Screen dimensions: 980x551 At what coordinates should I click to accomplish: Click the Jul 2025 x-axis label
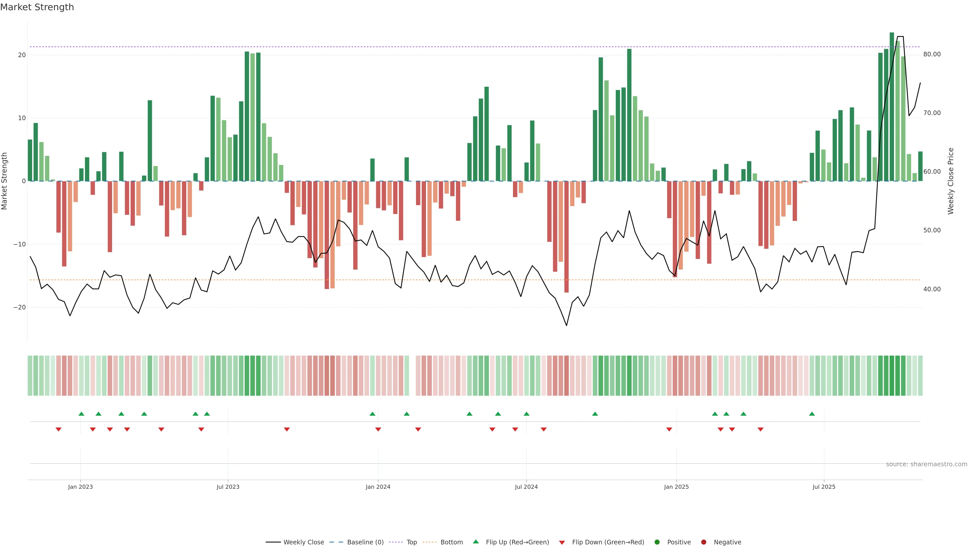click(x=824, y=487)
